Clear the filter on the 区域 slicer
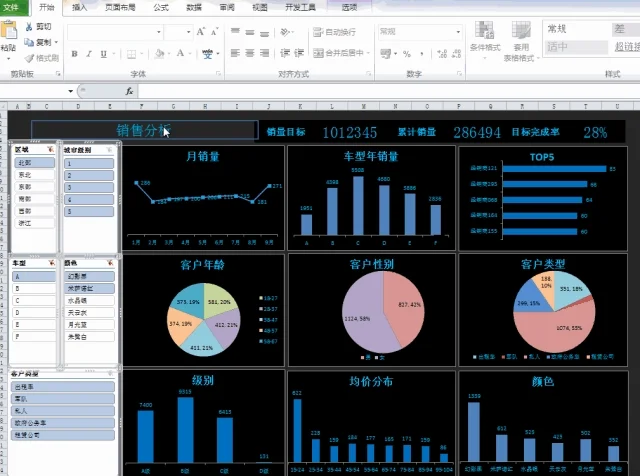 (51, 149)
